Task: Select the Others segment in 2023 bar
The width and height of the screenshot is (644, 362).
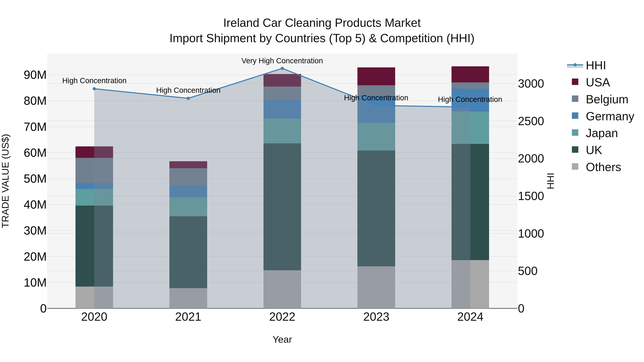Action: [376, 287]
